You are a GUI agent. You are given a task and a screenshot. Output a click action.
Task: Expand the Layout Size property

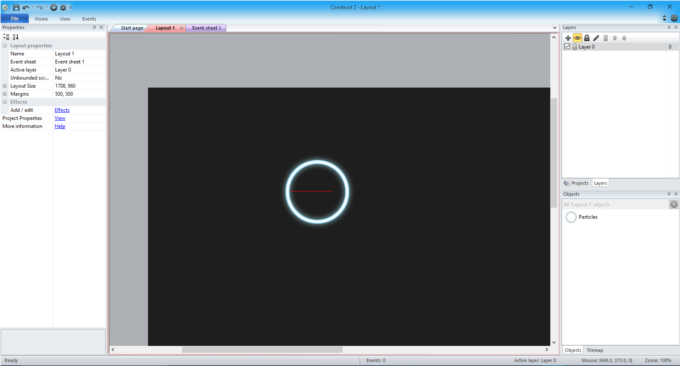pyautogui.click(x=5, y=86)
